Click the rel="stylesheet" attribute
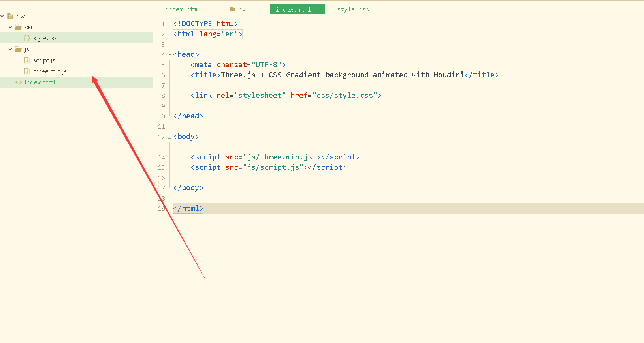 tap(251, 96)
